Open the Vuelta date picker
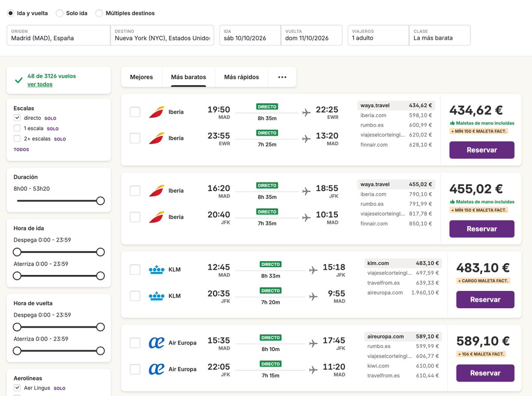 point(312,35)
